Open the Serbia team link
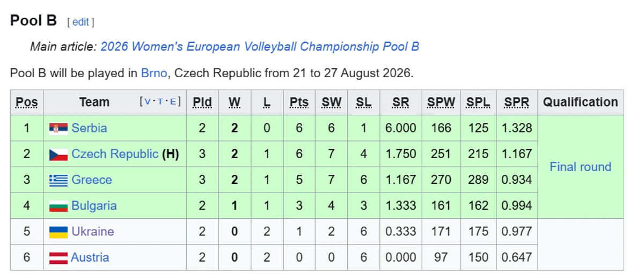This screenshot has height=274, width=644. pos(89,128)
